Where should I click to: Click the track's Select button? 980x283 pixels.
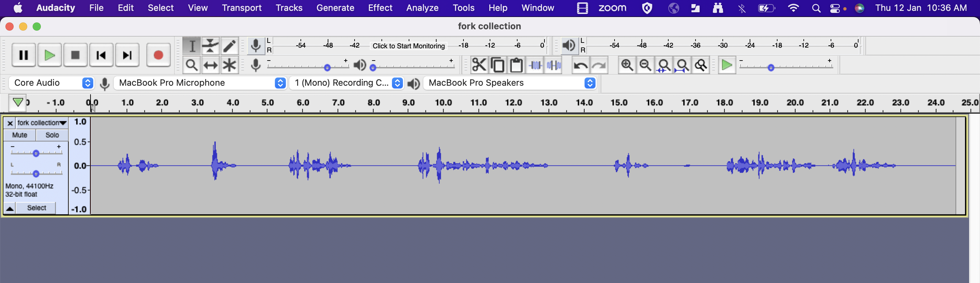coord(36,208)
